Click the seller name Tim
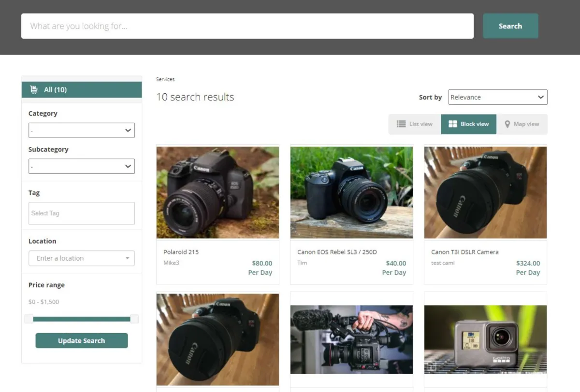Image resolution: width=580 pixels, height=392 pixels. click(x=302, y=263)
